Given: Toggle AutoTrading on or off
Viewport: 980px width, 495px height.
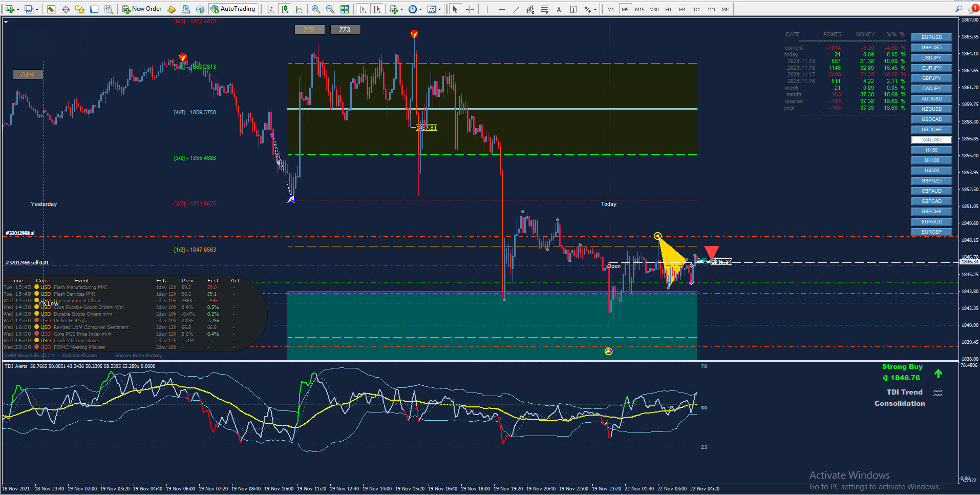Looking at the screenshot, I should pos(233,9).
